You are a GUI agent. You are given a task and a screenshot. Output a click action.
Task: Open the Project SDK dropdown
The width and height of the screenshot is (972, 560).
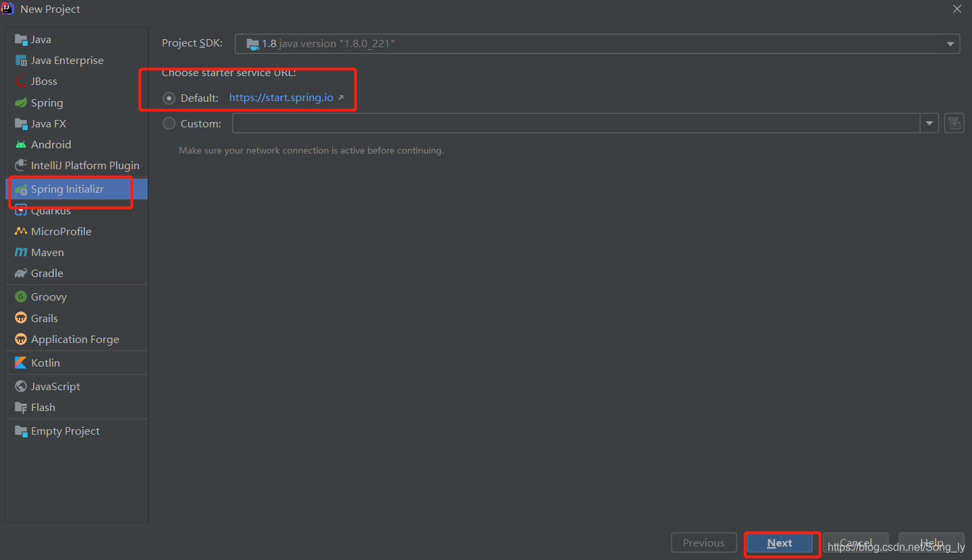[597, 44]
